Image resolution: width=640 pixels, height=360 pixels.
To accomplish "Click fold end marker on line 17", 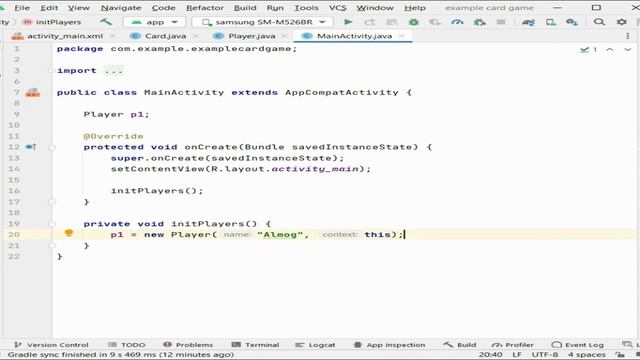I will (52, 202).
